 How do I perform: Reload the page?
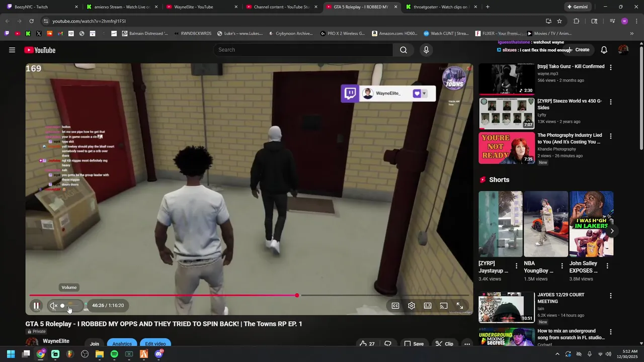pyautogui.click(x=31, y=21)
